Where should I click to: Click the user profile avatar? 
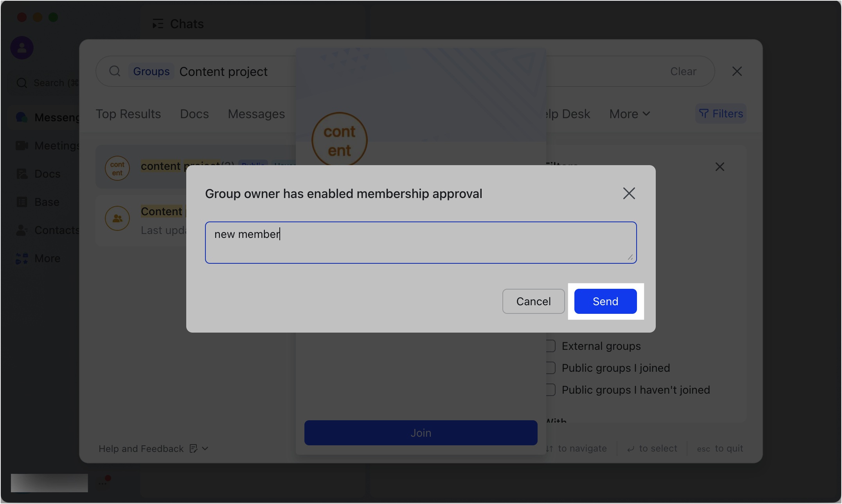22,48
